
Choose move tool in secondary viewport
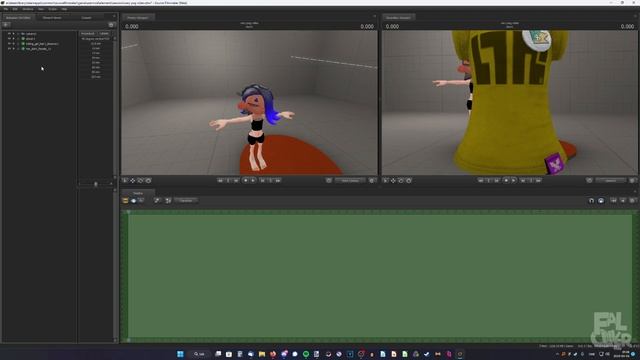(393, 180)
